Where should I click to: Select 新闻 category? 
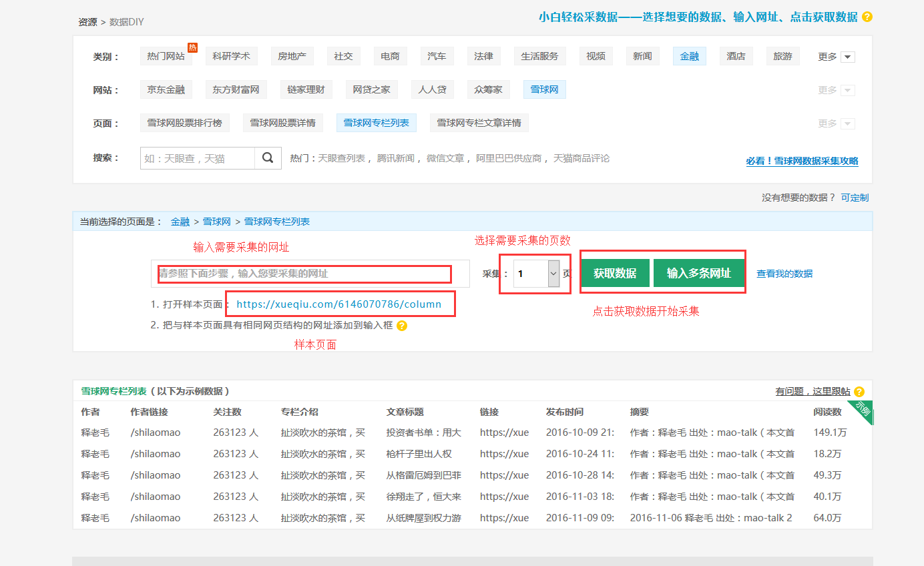[x=643, y=56]
